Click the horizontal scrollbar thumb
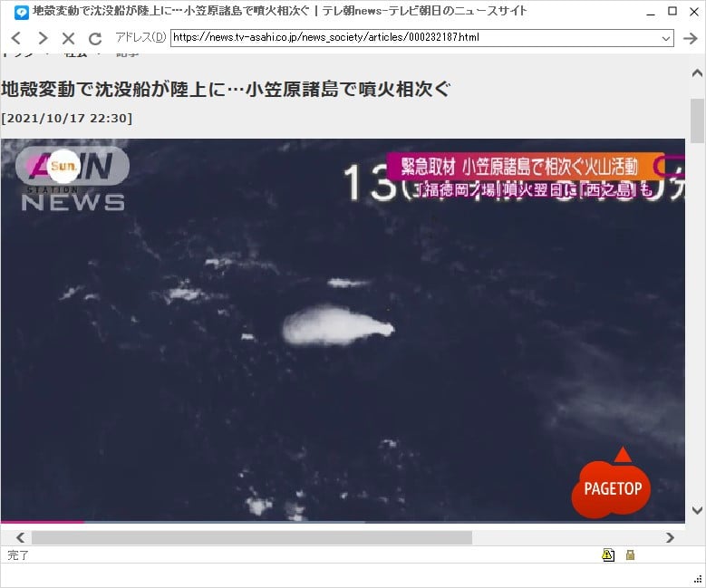 pyautogui.click(x=252, y=537)
